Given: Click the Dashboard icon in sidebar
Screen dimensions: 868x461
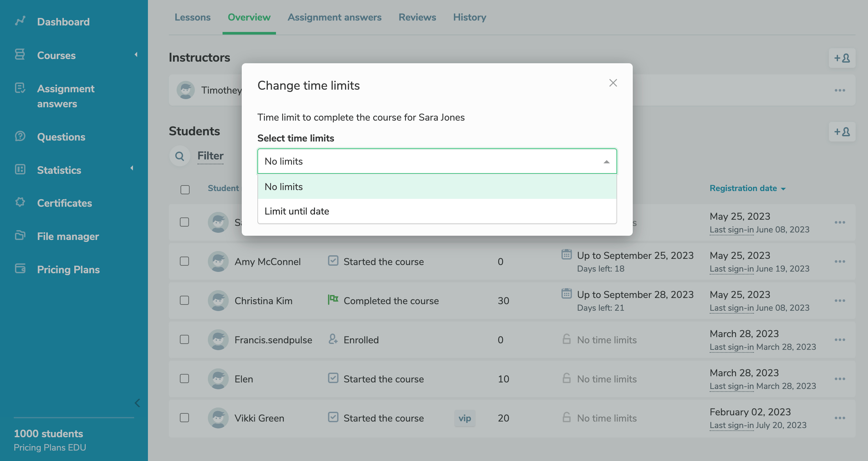Looking at the screenshot, I should 20,21.
